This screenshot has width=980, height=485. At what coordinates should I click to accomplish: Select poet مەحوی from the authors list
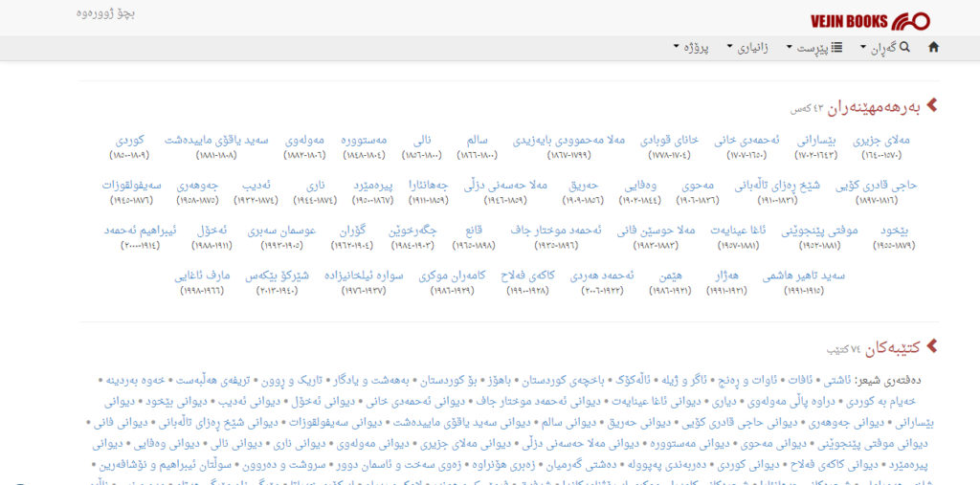click(x=697, y=185)
